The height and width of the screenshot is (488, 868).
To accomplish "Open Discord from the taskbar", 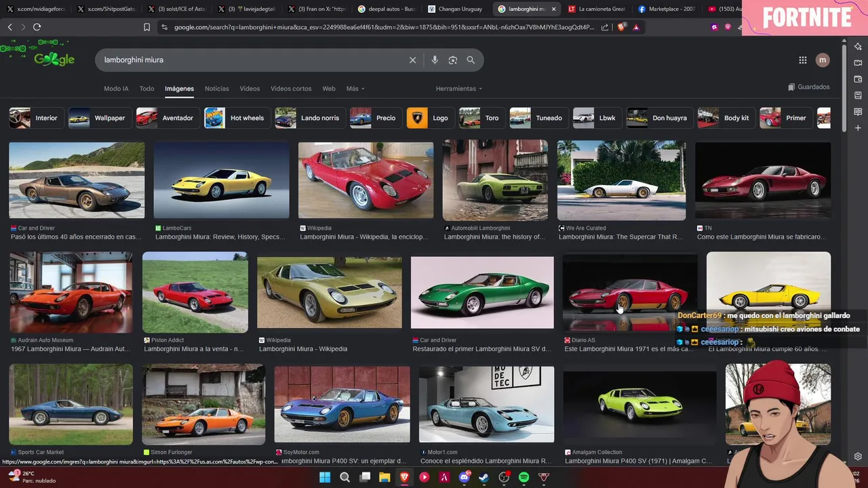I will click(x=465, y=477).
